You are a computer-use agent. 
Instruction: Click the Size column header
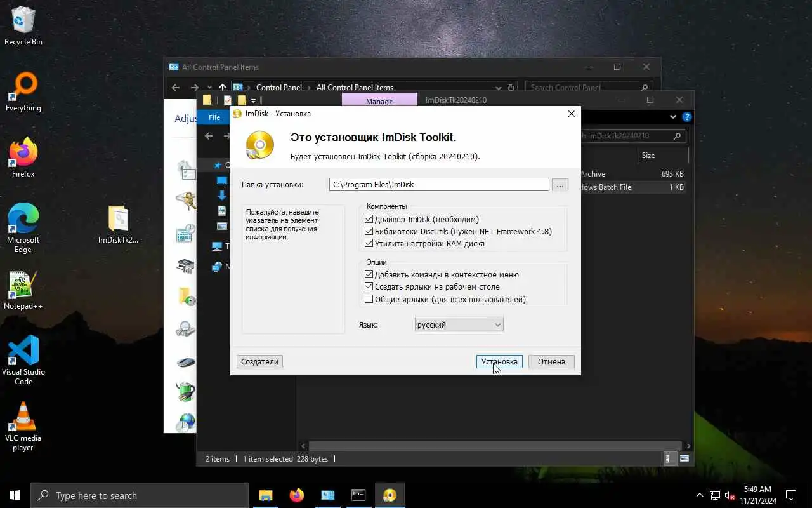click(662, 156)
